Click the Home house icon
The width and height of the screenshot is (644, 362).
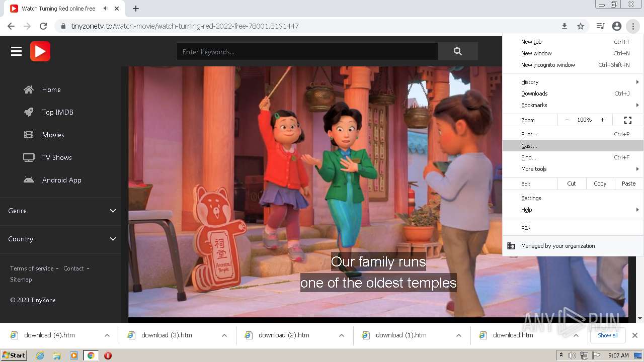point(29,89)
